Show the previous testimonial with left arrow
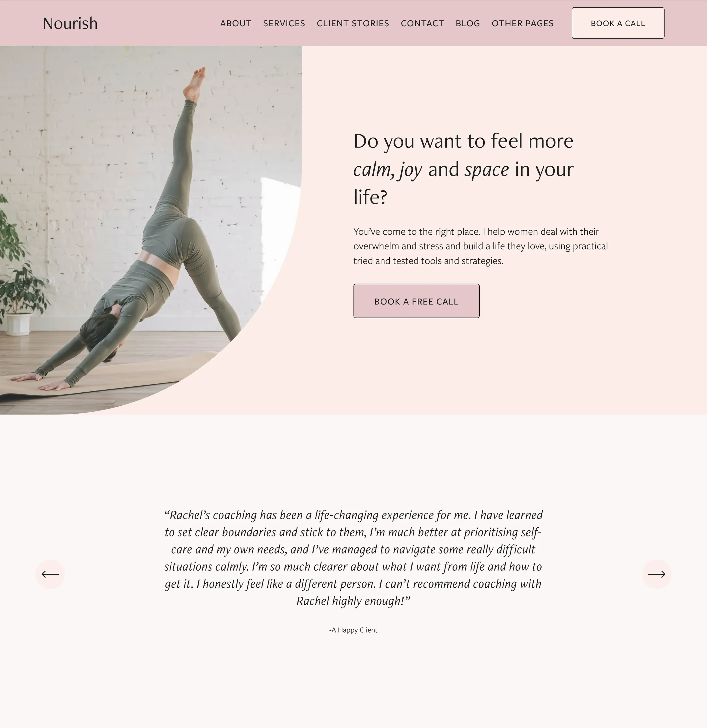707x728 pixels. pyautogui.click(x=50, y=574)
